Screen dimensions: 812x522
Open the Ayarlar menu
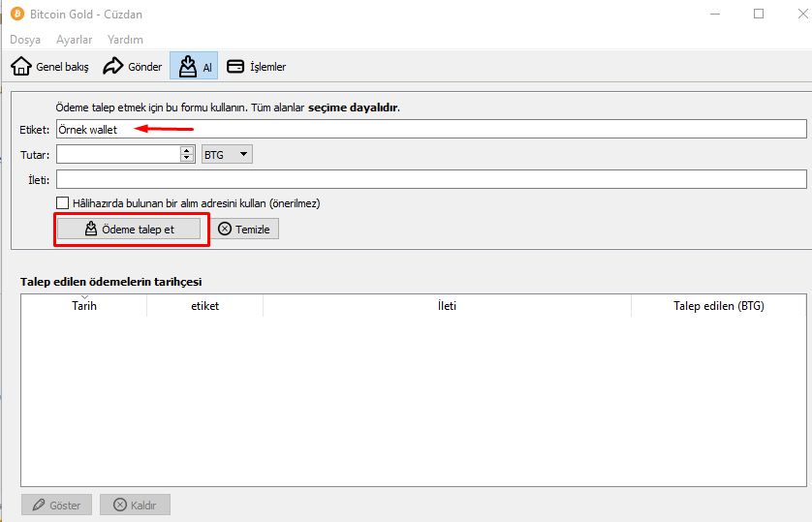tap(74, 40)
